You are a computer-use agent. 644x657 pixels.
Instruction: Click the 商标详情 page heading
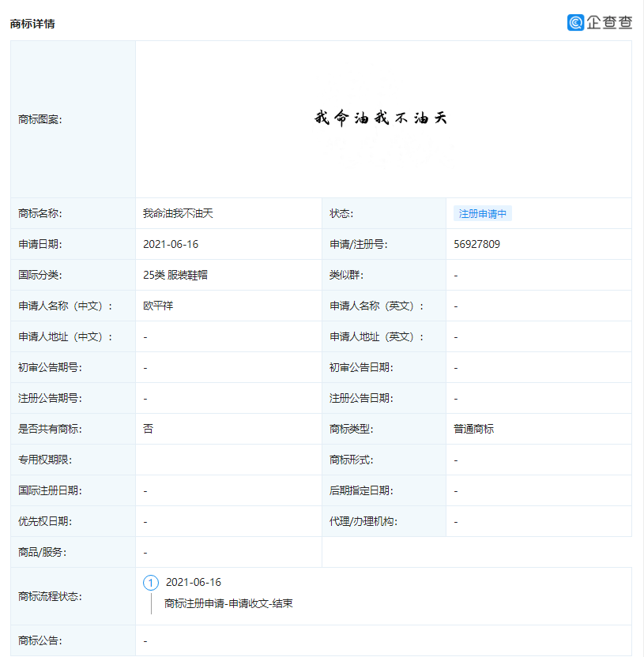[x=32, y=24]
